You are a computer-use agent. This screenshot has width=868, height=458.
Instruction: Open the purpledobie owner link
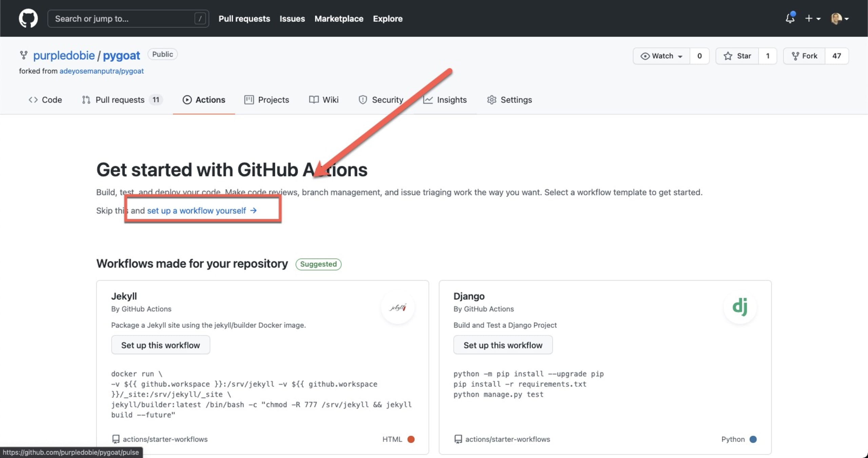(64, 55)
